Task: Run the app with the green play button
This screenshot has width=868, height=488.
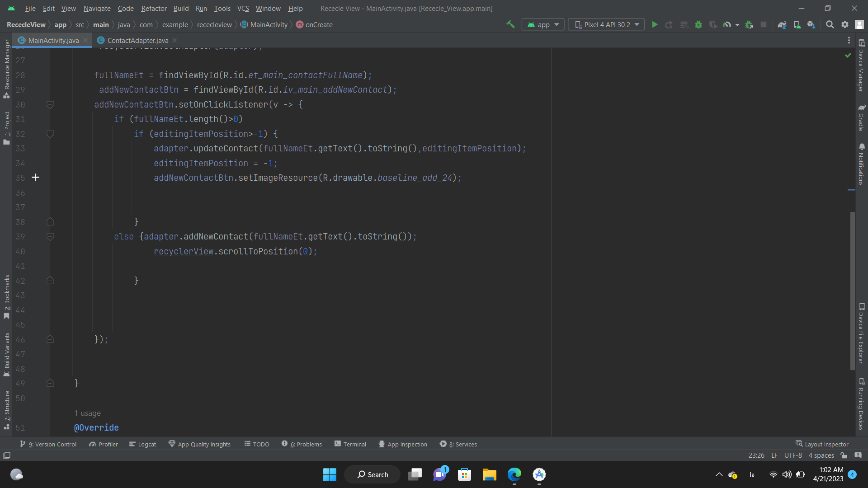Action: (x=654, y=24)
